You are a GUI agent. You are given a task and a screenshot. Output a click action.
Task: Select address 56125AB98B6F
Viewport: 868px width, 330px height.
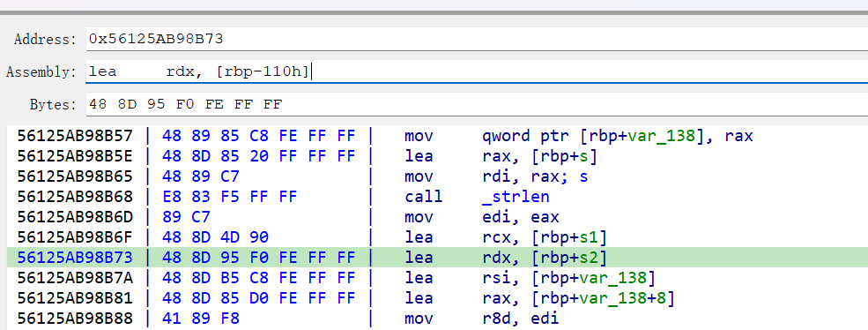pos(75,237)
